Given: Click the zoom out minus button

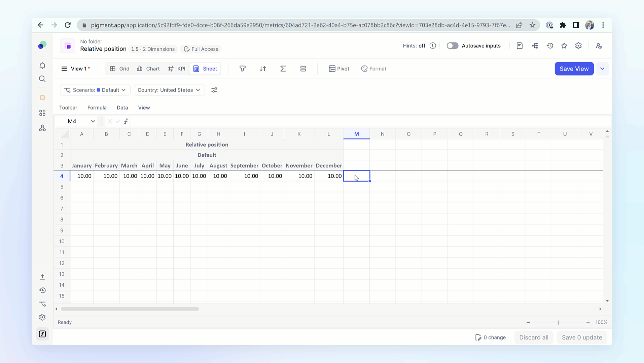Looking at the screenshot, I should (x=528, y=322).
